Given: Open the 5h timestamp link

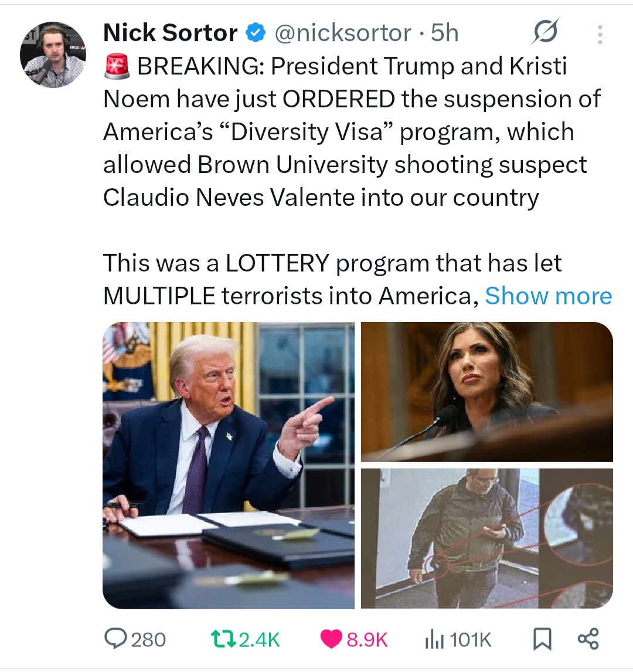Looking at the screenshot, I should (444, 33).
